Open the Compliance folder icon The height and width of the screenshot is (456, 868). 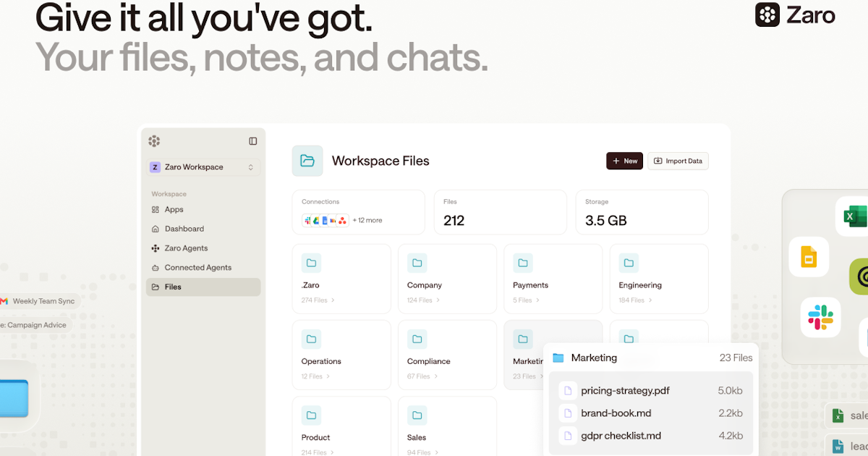pos(417,339)
